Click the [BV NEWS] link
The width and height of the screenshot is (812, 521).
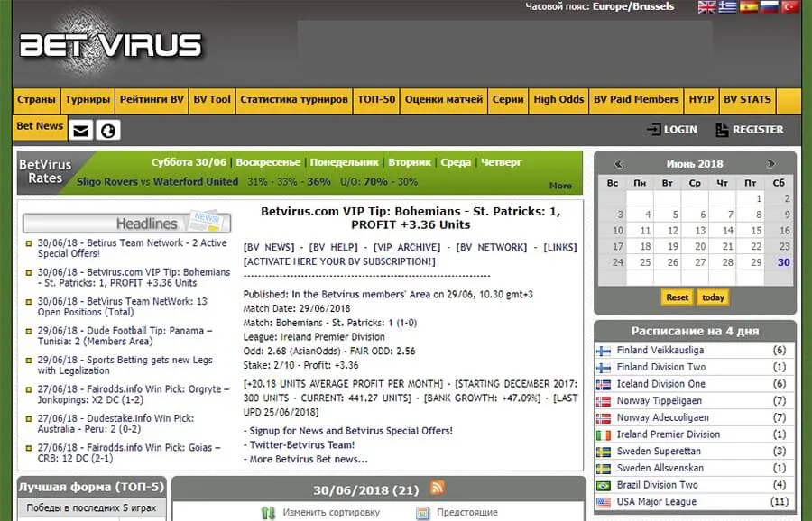[x=269, y=247]
